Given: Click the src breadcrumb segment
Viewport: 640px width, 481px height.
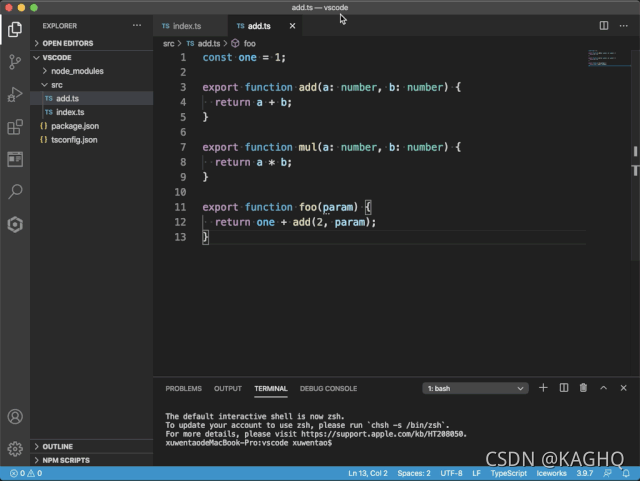Looking at the screenshot, I should 168,43.
